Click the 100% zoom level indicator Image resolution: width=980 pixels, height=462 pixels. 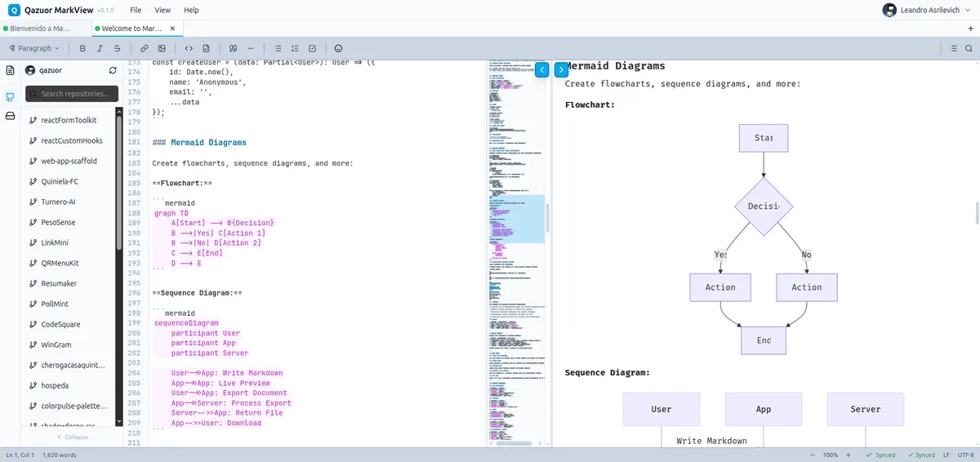(x=831, y=455)
